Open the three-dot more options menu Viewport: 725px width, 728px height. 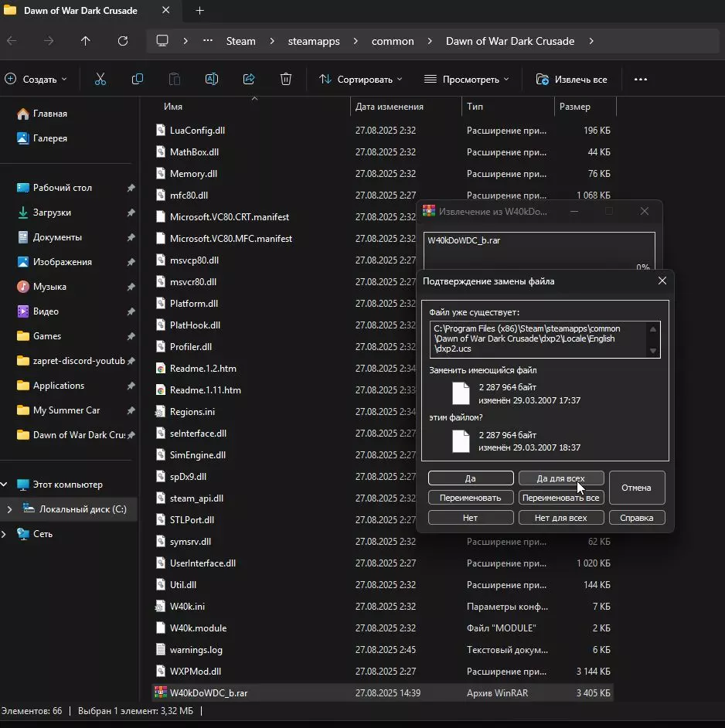(x=640, y=79)
